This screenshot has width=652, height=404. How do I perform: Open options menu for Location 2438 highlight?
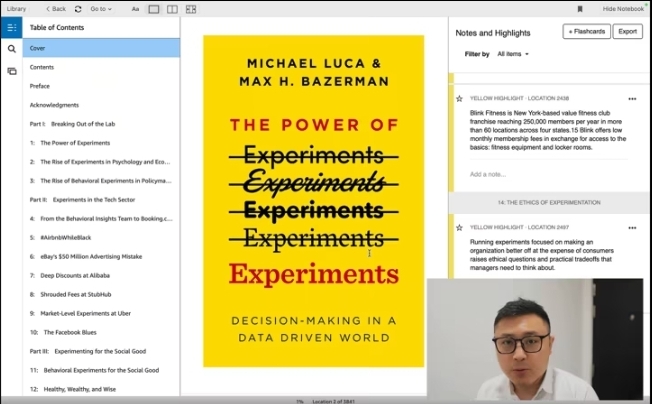[632, 99]
